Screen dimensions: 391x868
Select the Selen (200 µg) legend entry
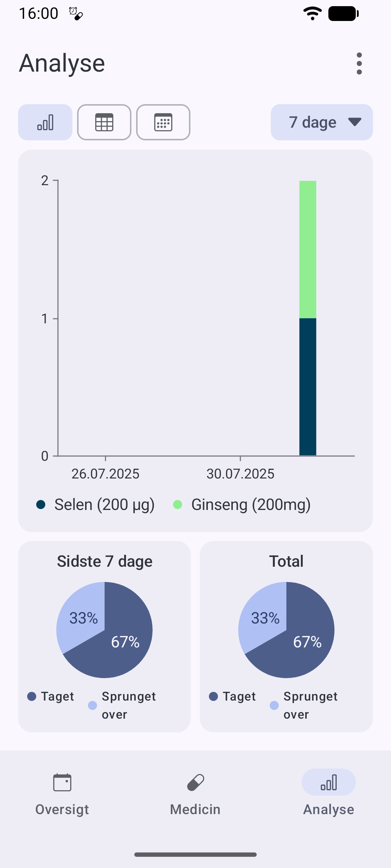tap(96, 505)
